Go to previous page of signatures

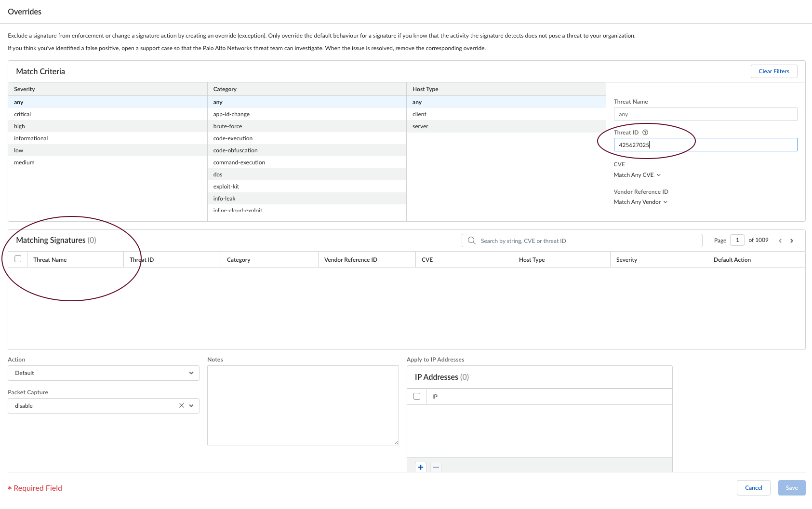780,241
